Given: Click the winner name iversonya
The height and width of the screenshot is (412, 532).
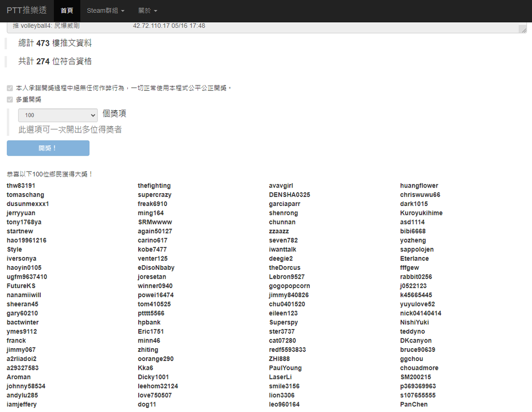Looking at the screenshot, I should click(21, 259).
